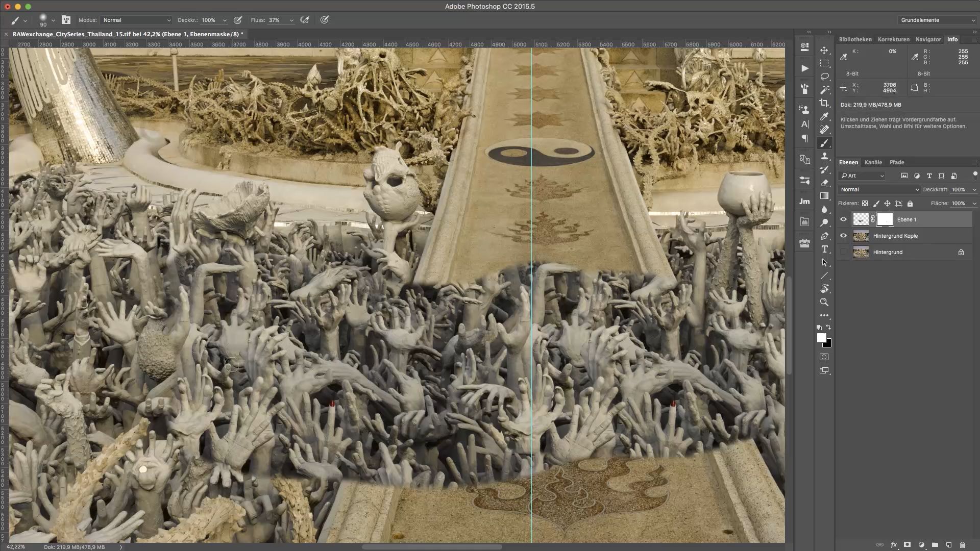Toggle lock transparent pixels
This screenshot has height=551, width=980.
point(865,204)
